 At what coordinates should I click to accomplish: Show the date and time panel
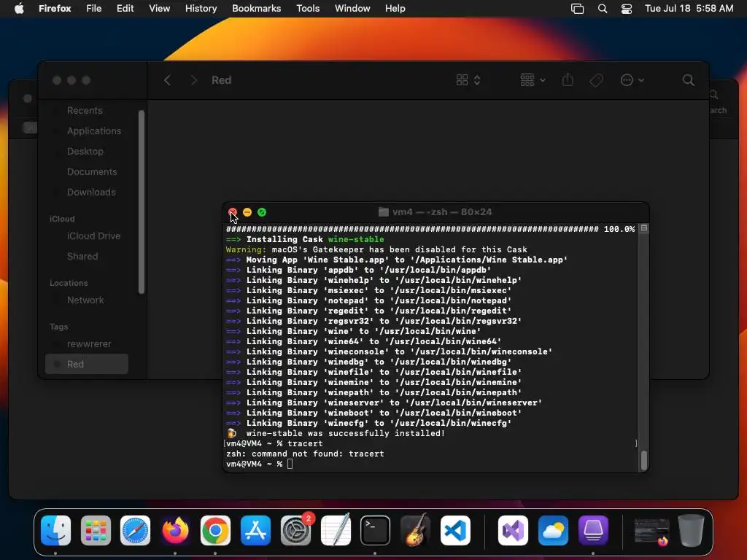point(689,8)
